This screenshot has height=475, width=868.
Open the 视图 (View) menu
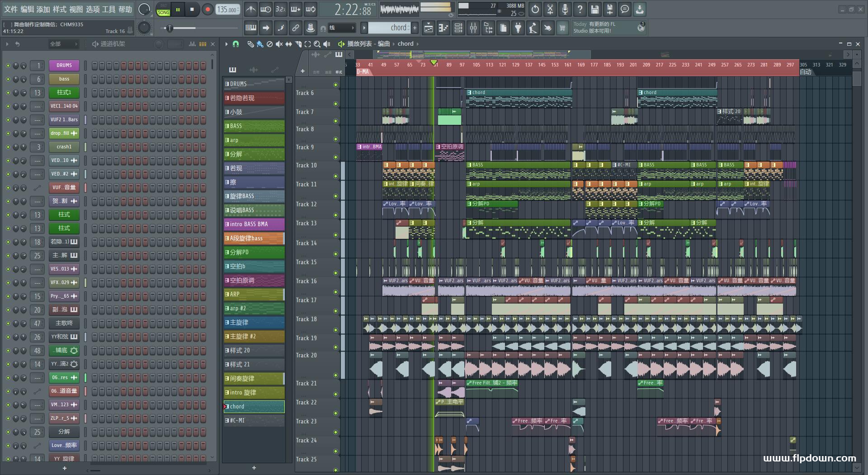[x=76, y=9]
